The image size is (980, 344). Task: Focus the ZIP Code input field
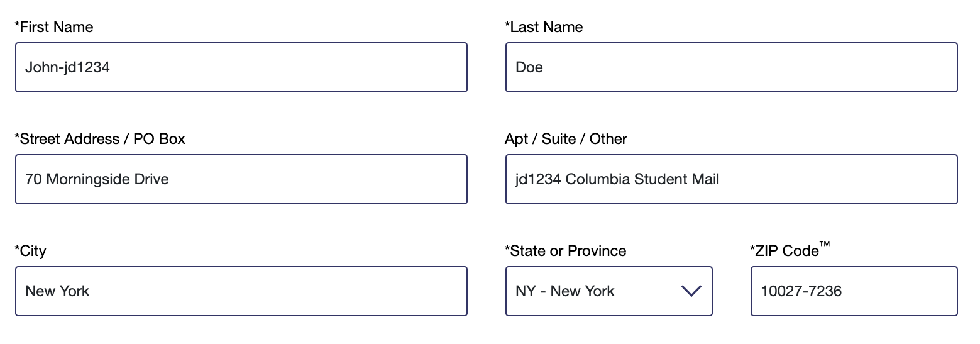coord(854,291)
